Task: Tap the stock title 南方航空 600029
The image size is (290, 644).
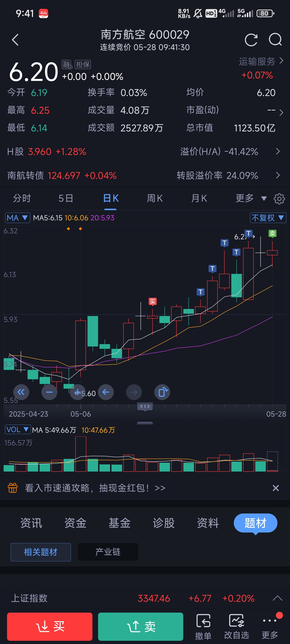Action: click(x=145, y=34)
